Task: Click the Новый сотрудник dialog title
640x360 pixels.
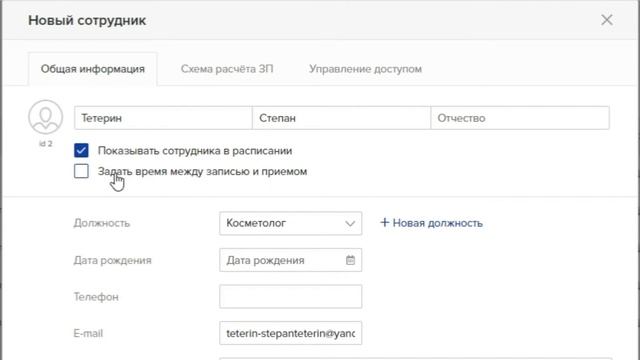Action: point(87,20)
